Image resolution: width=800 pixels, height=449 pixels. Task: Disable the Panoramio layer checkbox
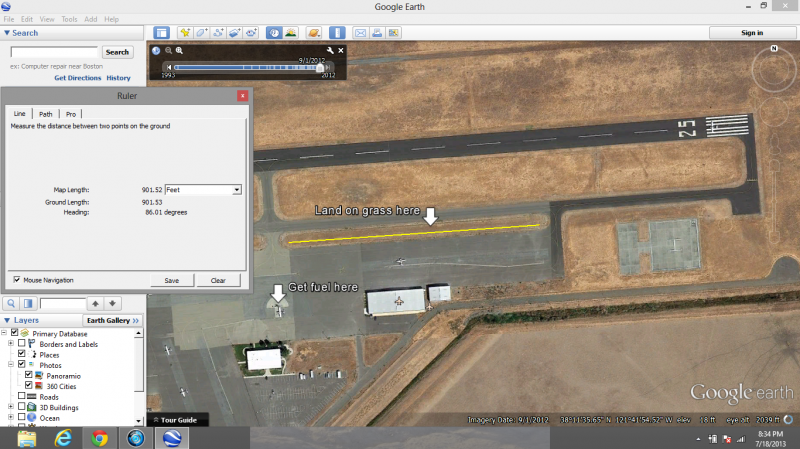29,375
